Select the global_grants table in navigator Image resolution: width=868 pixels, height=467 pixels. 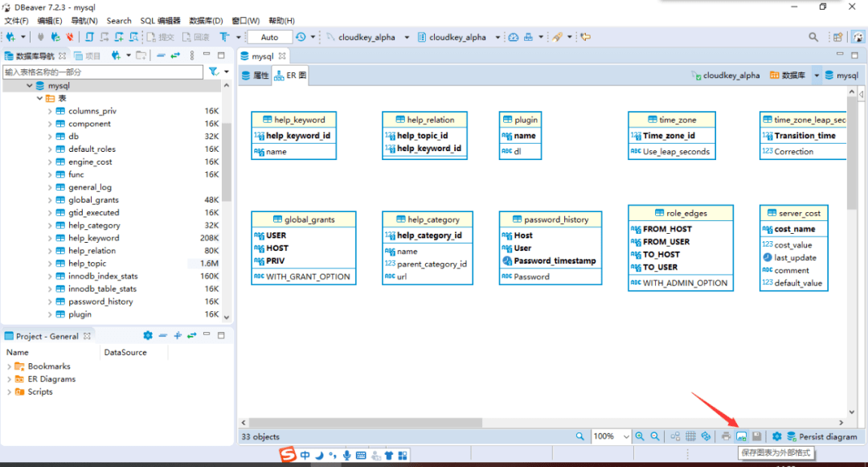(93, 200)
